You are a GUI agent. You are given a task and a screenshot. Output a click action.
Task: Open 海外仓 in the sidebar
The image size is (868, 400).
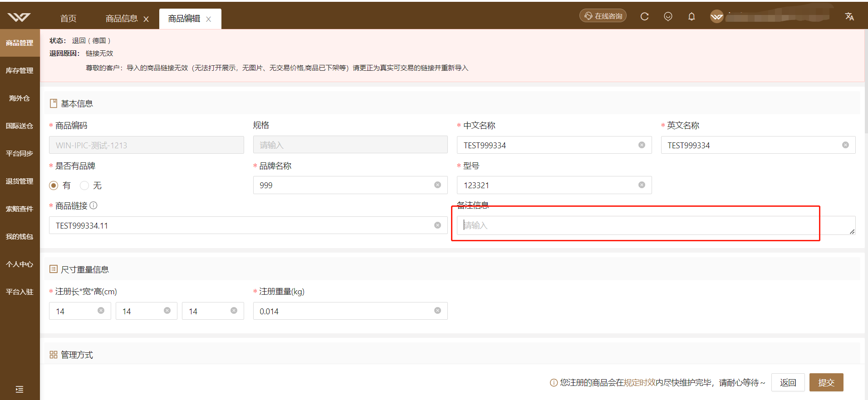tap(20, 98)
